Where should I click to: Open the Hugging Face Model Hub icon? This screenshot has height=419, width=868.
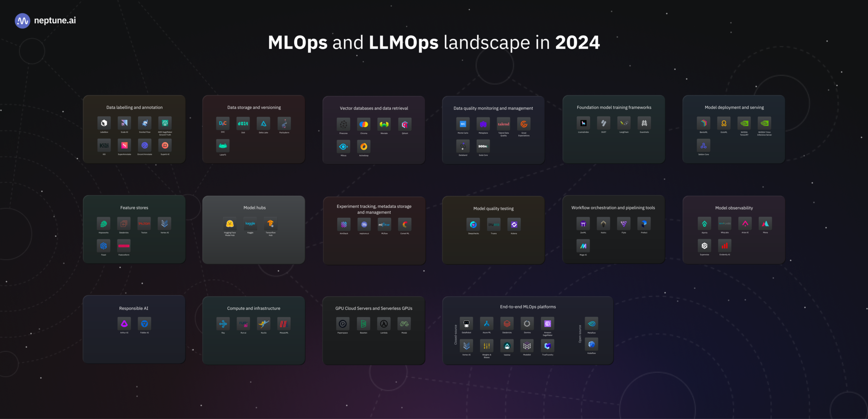(x=230, y=224)
